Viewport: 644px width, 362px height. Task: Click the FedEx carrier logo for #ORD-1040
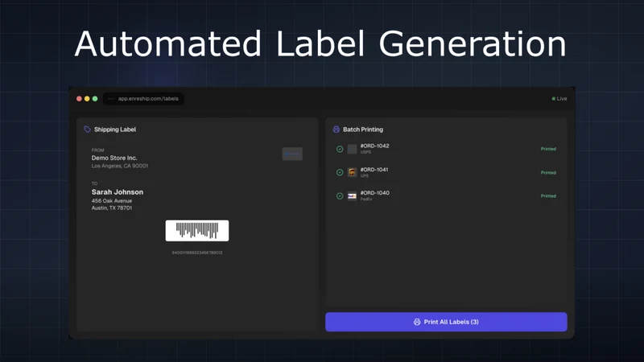352,196
